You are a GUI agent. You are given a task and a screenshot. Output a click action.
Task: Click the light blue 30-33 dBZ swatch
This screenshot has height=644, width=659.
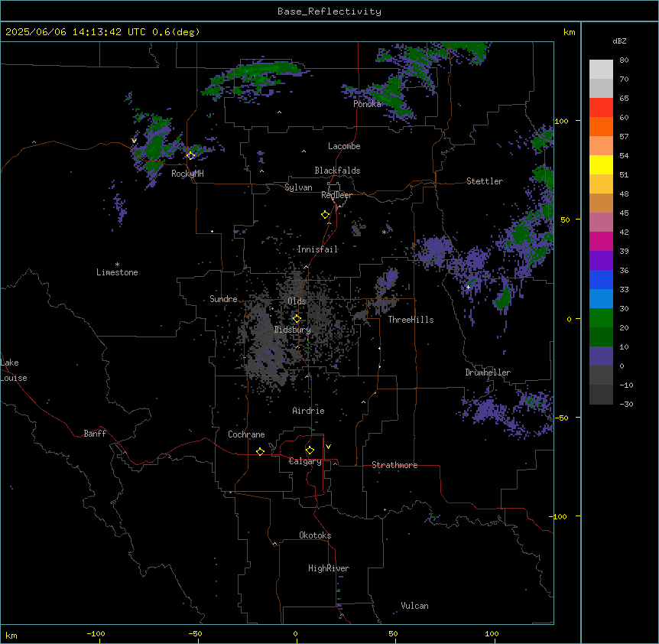(601, 299)
